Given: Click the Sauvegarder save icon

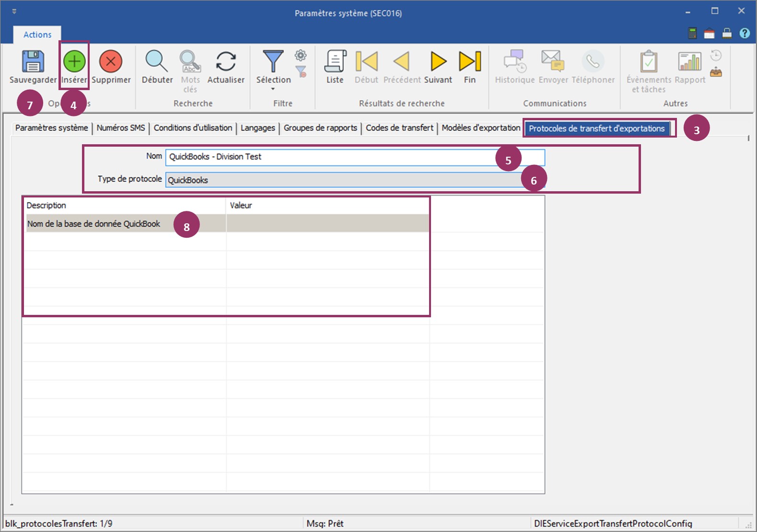Looking at the screenshot, I should 33,61.
